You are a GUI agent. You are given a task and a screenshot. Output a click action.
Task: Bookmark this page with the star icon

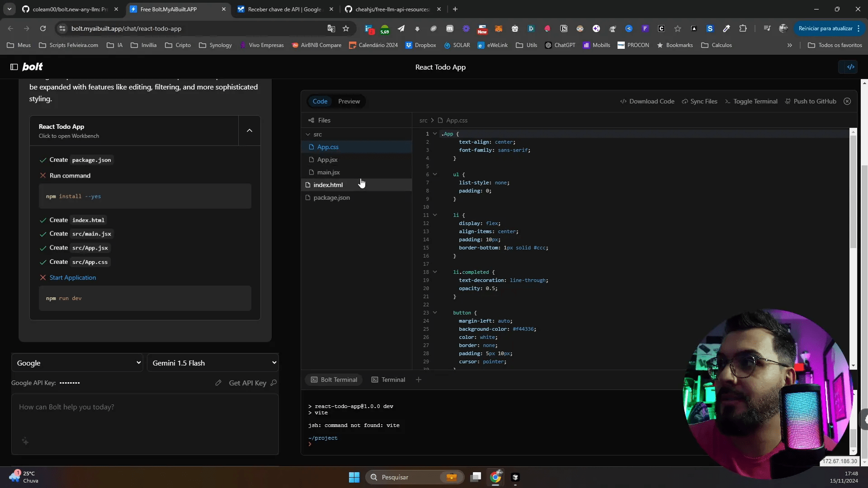point(346,28)
